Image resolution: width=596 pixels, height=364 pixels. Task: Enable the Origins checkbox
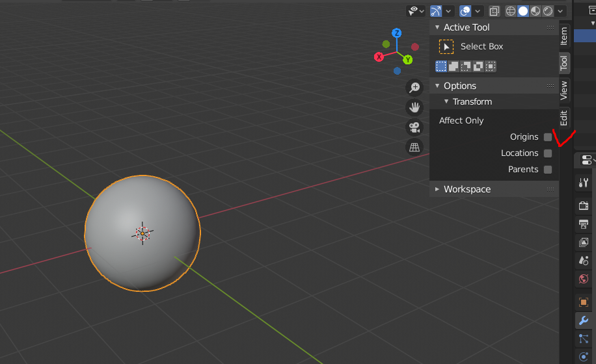(x=548, y=137)
